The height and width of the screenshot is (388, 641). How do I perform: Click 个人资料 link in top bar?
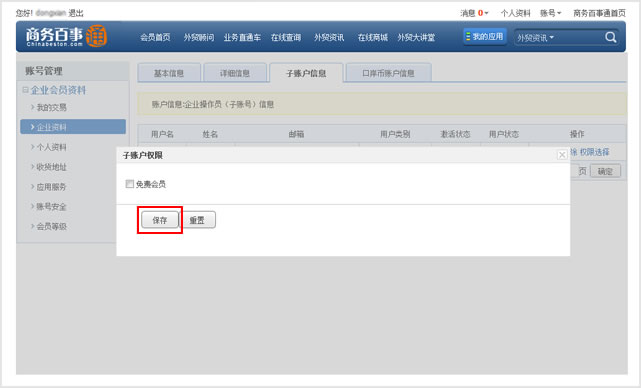515,13
